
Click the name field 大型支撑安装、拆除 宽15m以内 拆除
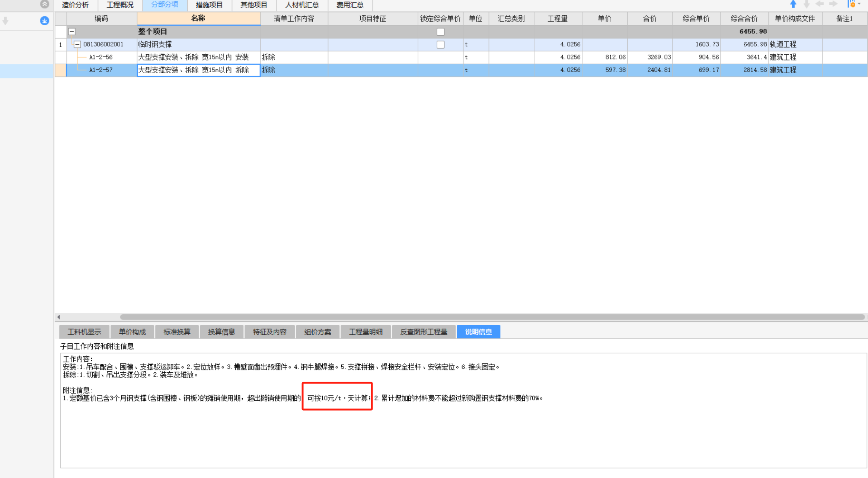198,70
